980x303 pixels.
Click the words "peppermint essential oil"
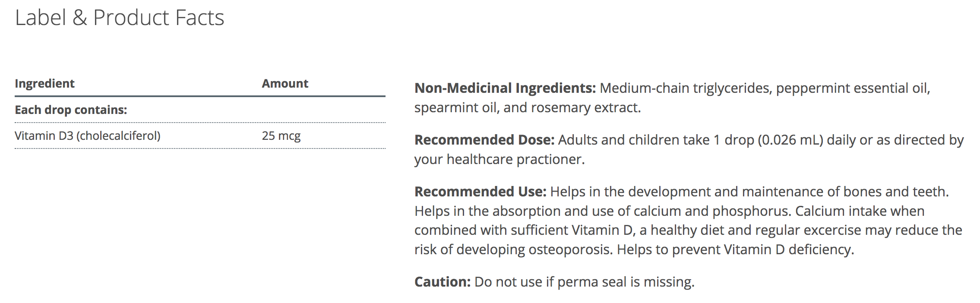click(x=852, y=88)
